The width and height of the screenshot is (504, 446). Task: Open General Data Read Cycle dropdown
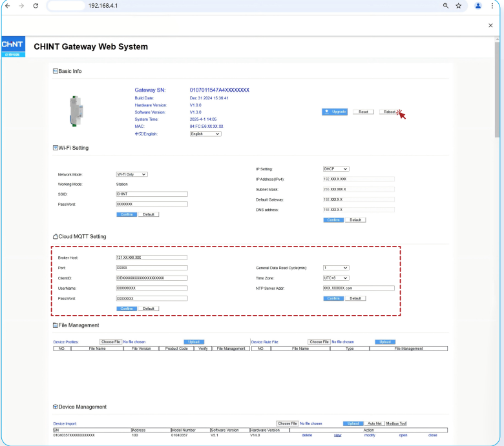pyautogui.click(x=336, y=268)
